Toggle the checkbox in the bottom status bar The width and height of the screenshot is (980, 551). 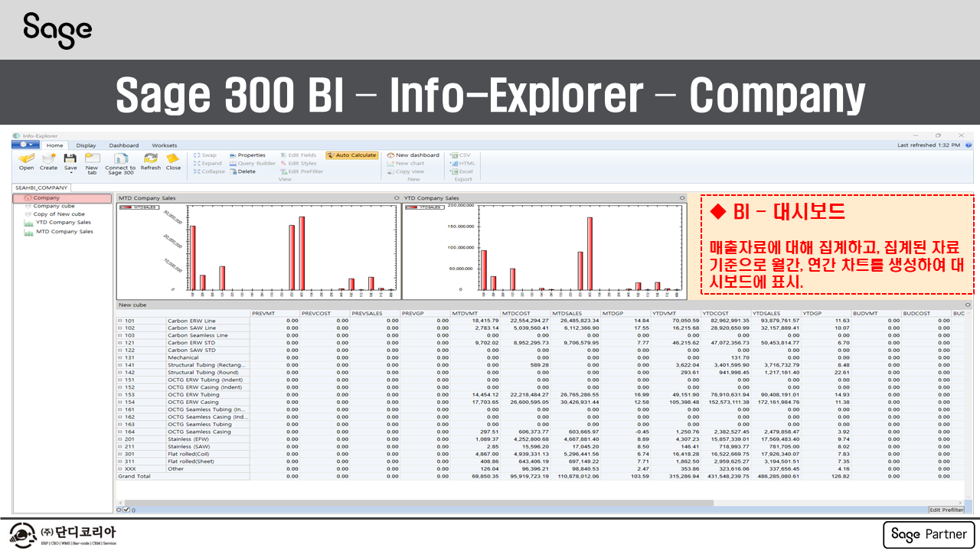pos(126,510)
